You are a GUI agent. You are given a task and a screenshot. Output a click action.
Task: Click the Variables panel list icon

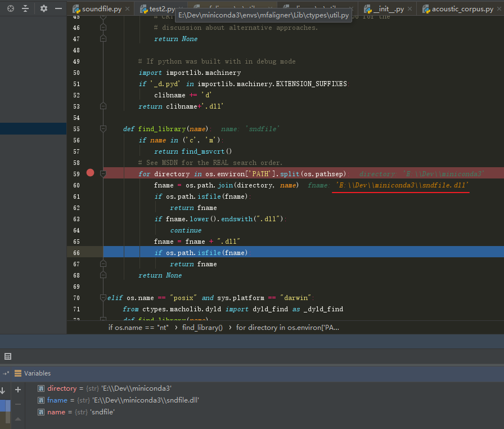[17, 373]
